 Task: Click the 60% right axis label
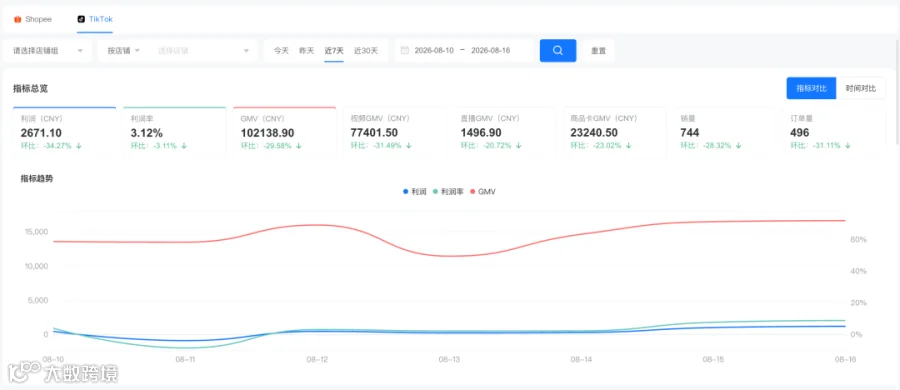click(858, 240)
